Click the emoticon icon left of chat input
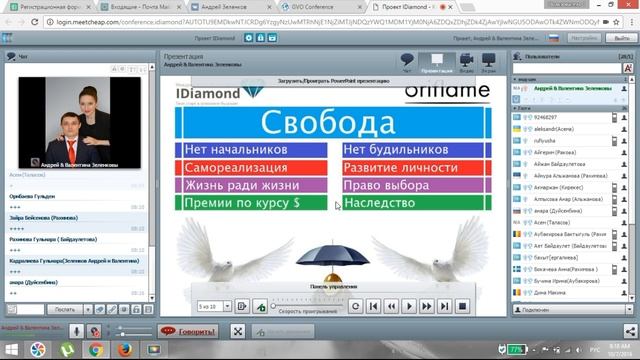 tap(12, 309)
